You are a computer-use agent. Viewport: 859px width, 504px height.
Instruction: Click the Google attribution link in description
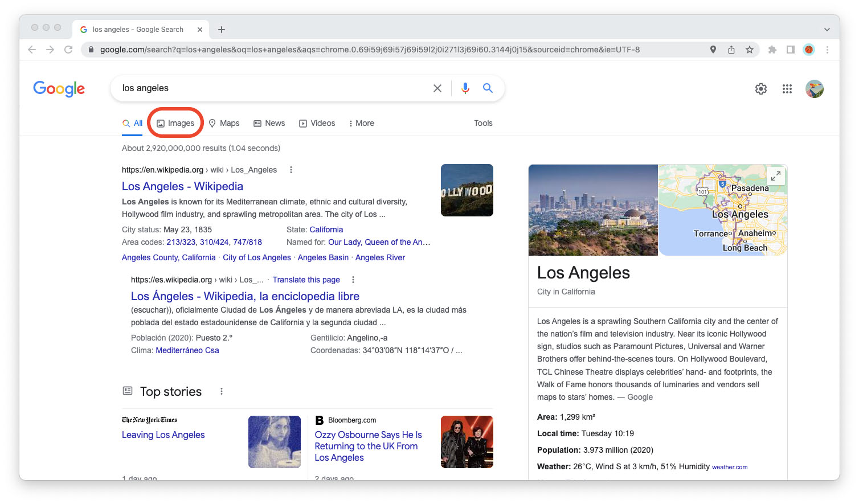coord(640,397)
